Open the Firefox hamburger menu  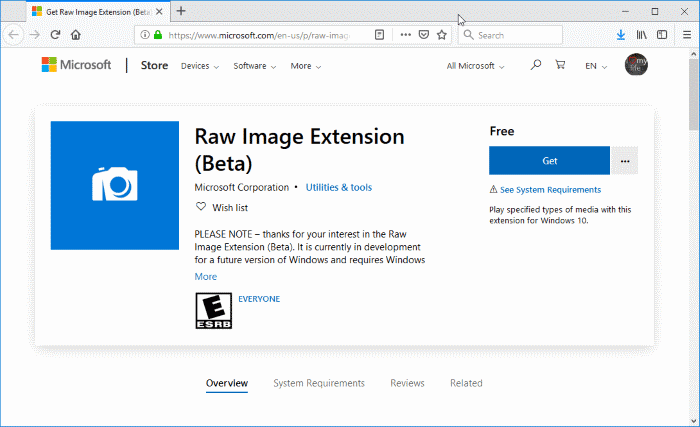pos(687,35)
